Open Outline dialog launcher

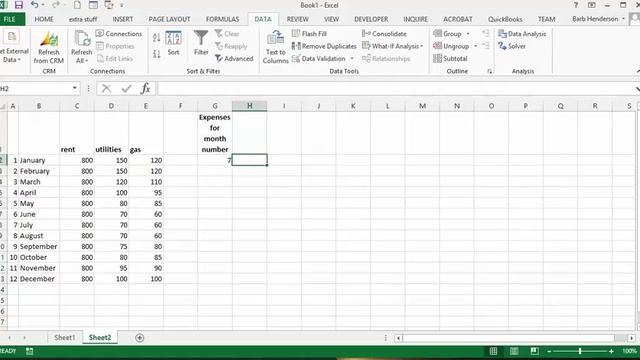point(489,71)
